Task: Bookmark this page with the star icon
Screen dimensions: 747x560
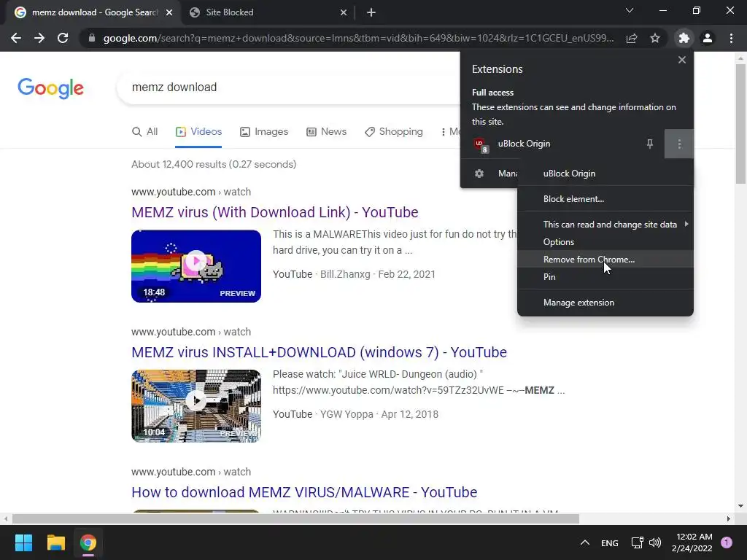Action: click(655, 38)
